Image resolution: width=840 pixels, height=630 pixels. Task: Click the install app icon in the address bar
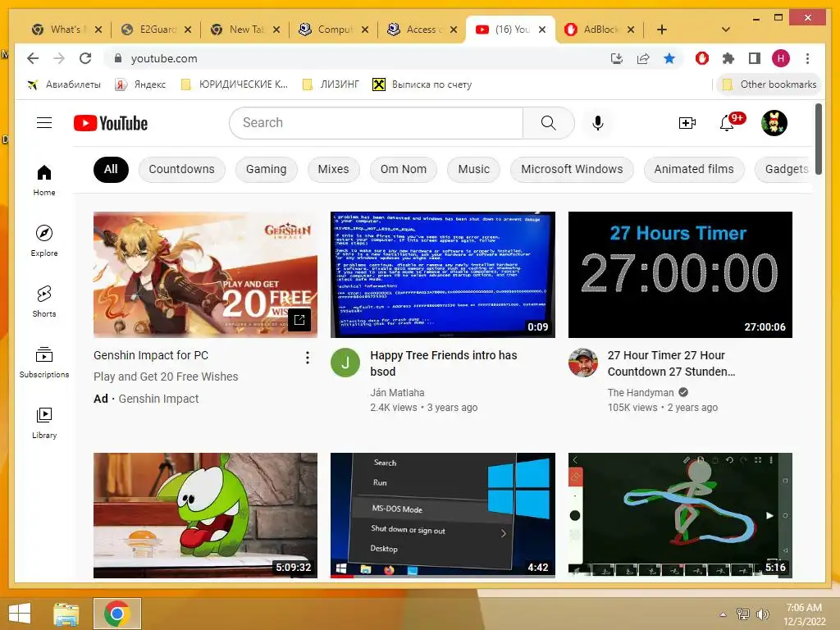617,58
